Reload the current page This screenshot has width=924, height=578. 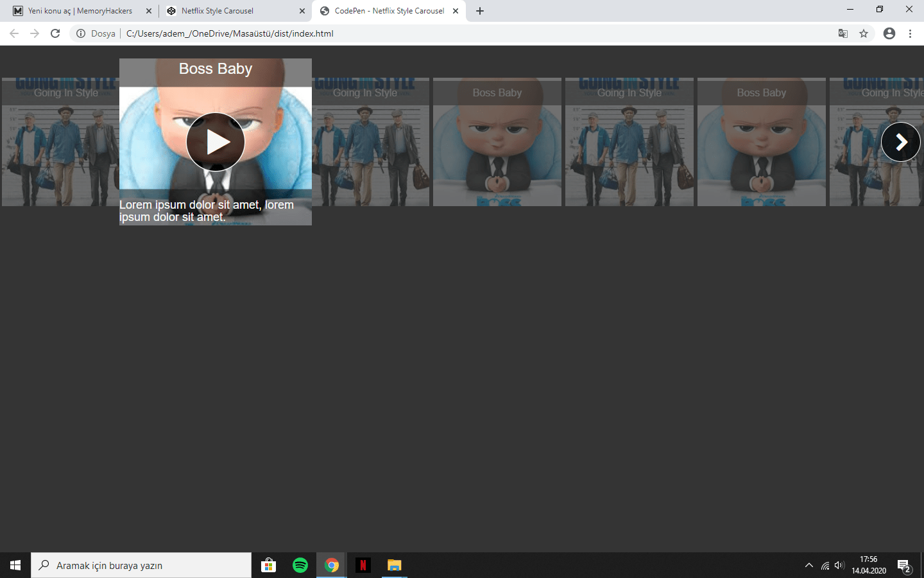tap(55, 33)
